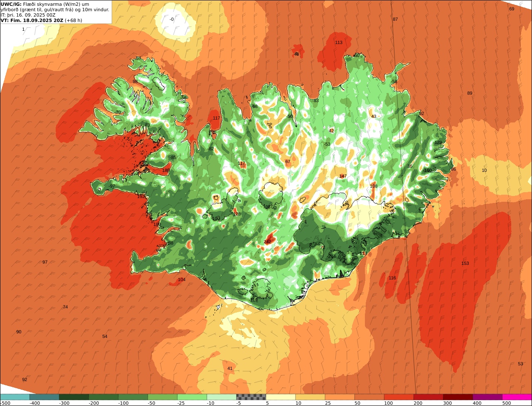
Task: Click the legend tick label '500'
Action: [x=507, y=403]
